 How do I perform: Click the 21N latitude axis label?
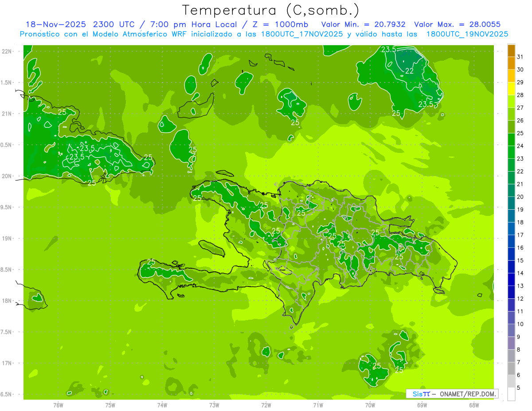[7, 114]
